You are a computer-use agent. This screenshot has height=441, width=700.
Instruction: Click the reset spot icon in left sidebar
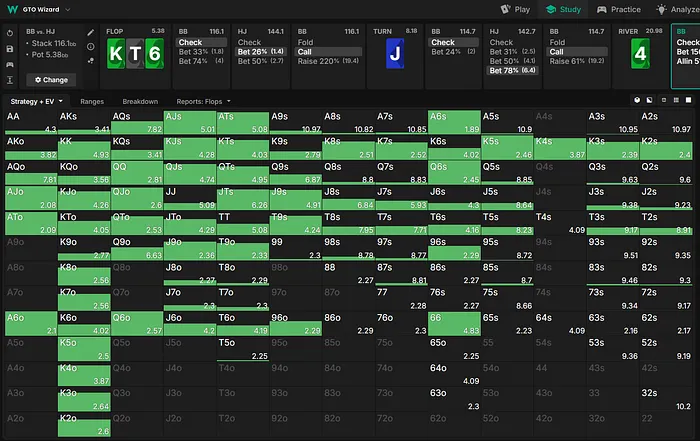pos(9,32)
